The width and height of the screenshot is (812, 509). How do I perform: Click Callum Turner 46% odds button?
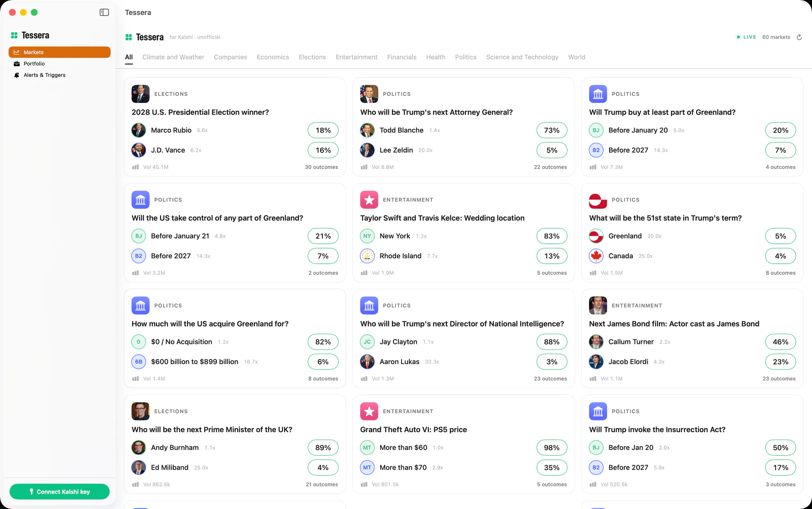[x=781, y=342]
